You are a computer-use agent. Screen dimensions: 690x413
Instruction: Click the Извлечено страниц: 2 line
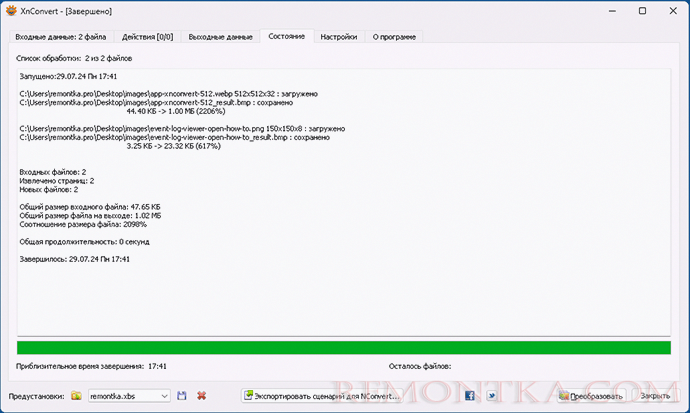point(57,181)
